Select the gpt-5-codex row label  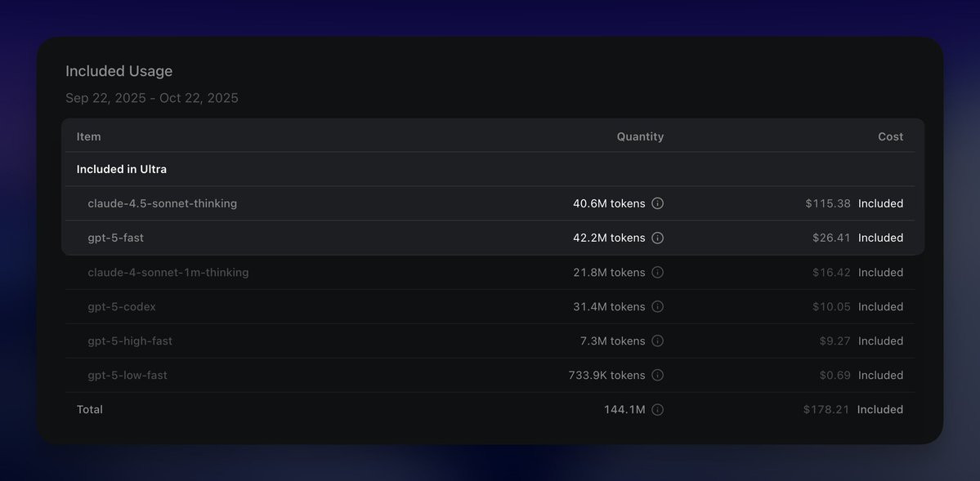[x=122, y=307]
